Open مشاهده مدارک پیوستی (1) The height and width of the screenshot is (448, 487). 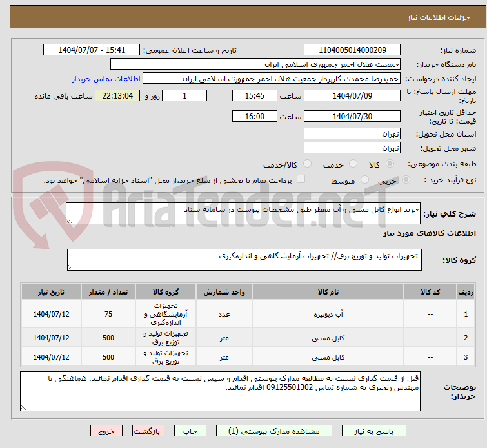click(x=273, y=431)
